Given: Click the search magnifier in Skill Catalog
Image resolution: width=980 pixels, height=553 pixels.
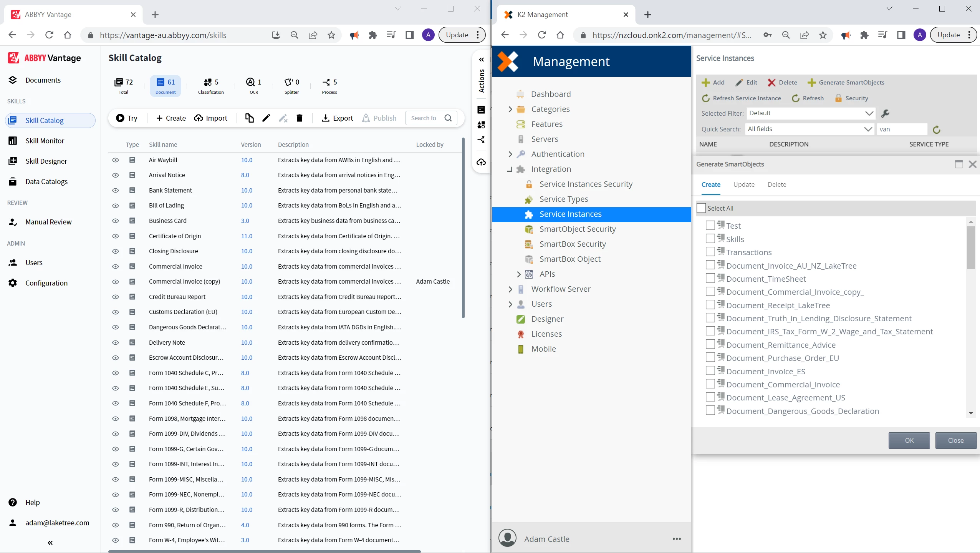Looking at the screenshot, I should click(448, 118).
